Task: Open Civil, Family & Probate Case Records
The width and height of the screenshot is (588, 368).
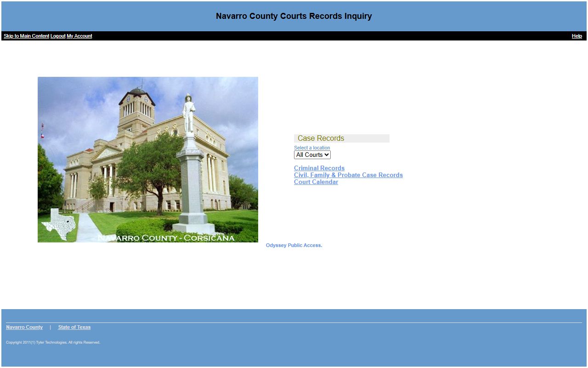Action: 348,175
